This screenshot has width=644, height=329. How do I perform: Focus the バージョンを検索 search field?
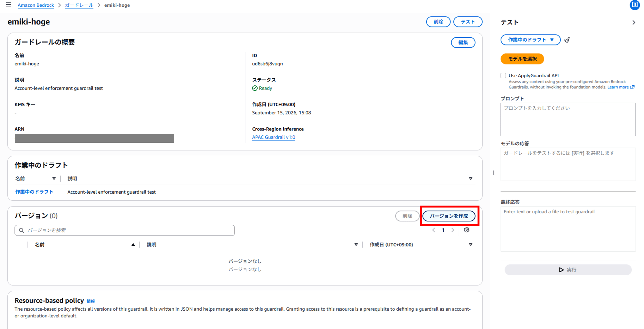[125, 230]
